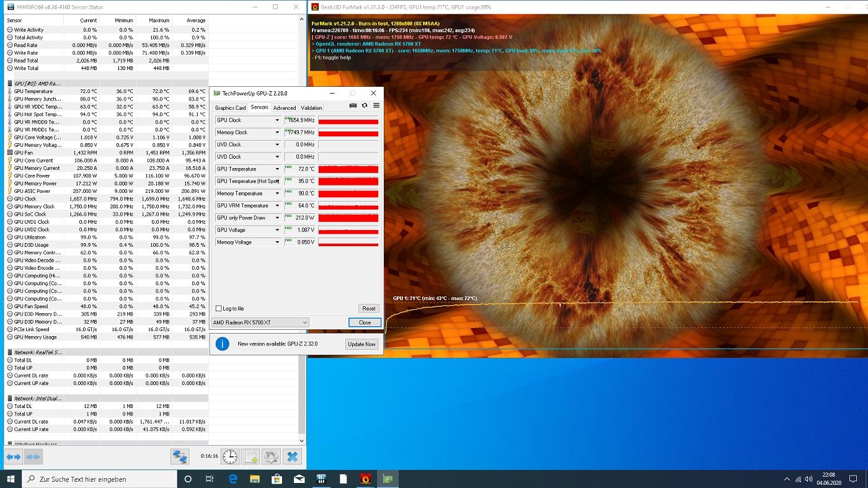The width and height of the screenshot is (868, 488).
Task: Click the Cortana circle icon on the taskbar
Action: click(x=188, y=479)
